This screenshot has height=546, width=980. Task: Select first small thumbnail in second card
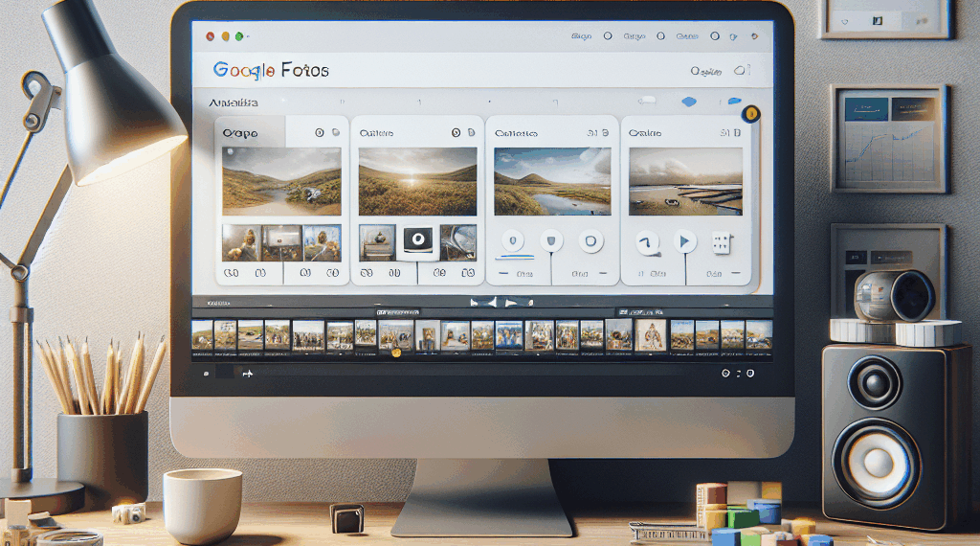tap(377, 243)
